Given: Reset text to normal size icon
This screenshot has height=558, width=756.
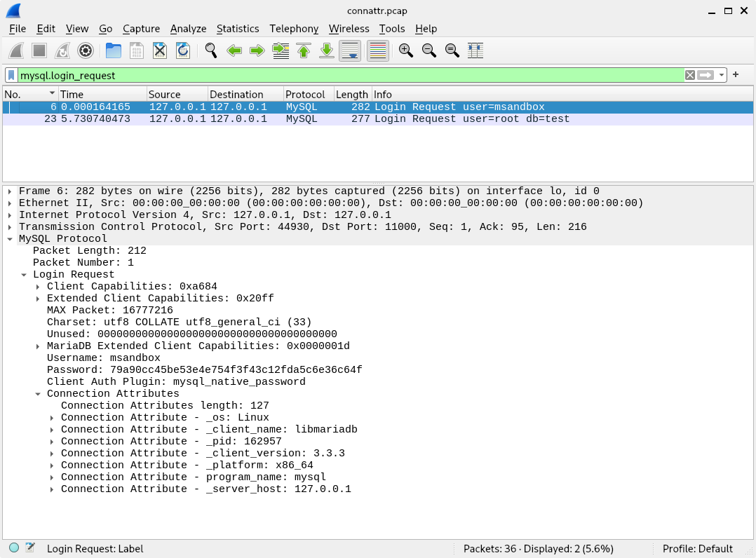Looking at the screenshot, I should point(452,50).
